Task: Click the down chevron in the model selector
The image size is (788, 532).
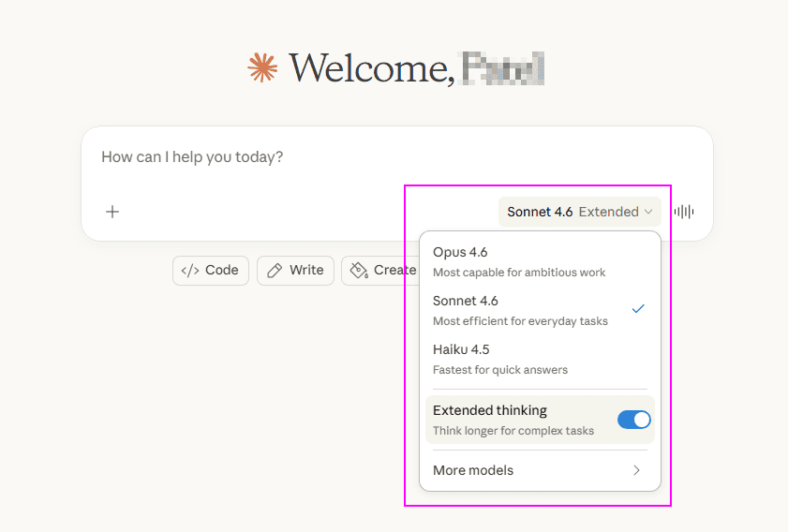Action: pyautogui.click(x=648, y=212)
